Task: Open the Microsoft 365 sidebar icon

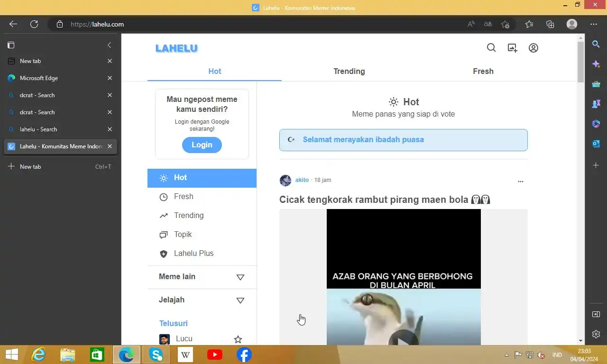Action: click(596, 124)
